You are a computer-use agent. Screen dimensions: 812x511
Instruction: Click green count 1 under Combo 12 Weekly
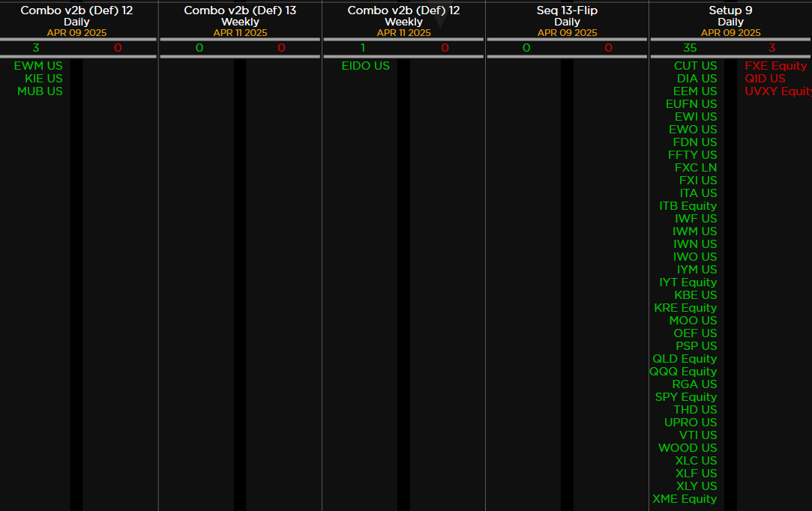pos(363,48)
